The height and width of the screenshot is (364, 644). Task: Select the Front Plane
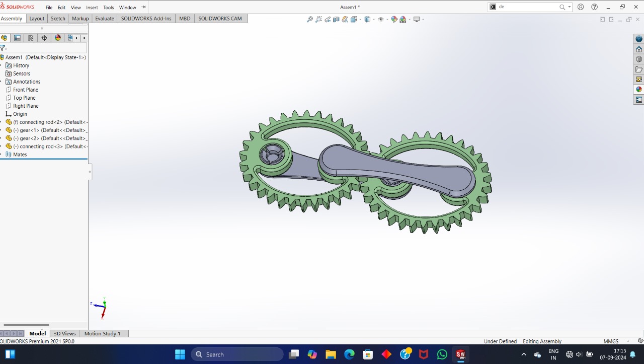click(x=22, y=90)
